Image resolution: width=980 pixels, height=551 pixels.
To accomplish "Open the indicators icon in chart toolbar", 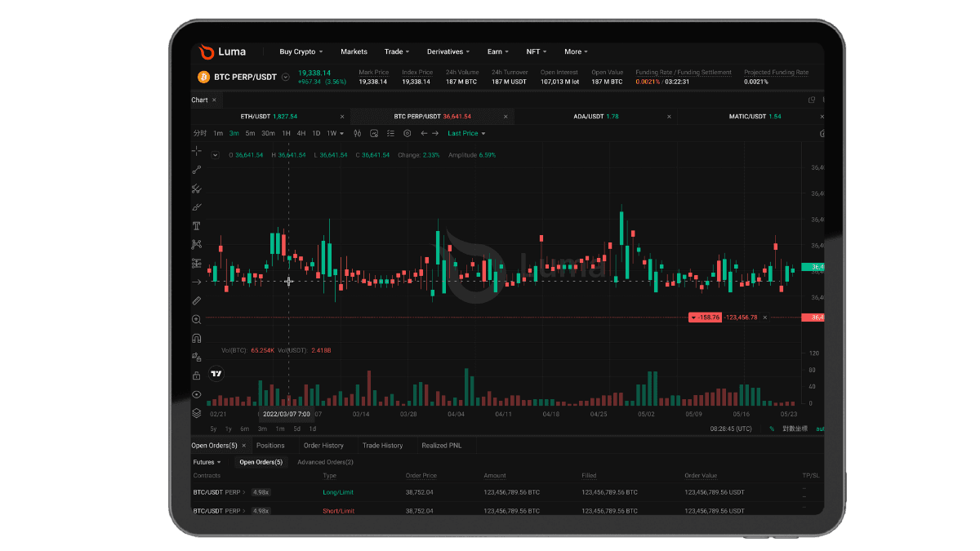I will click(374, 133).
